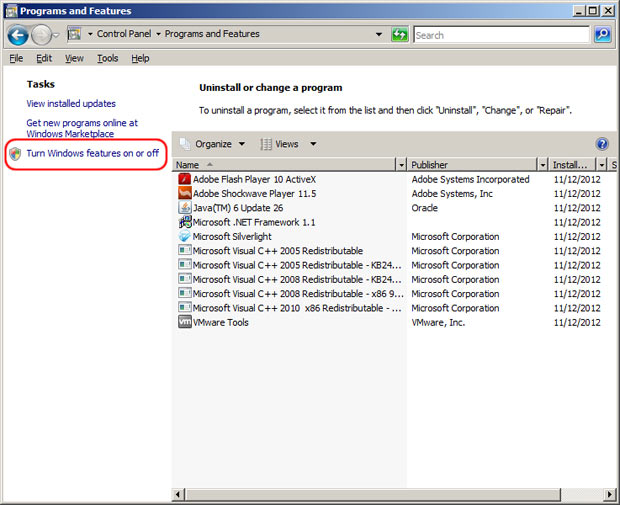The image size is (620, 505).
Task: Click the Microsoft .NET Framework 1.1 icon
Action: tap(185, 222)
